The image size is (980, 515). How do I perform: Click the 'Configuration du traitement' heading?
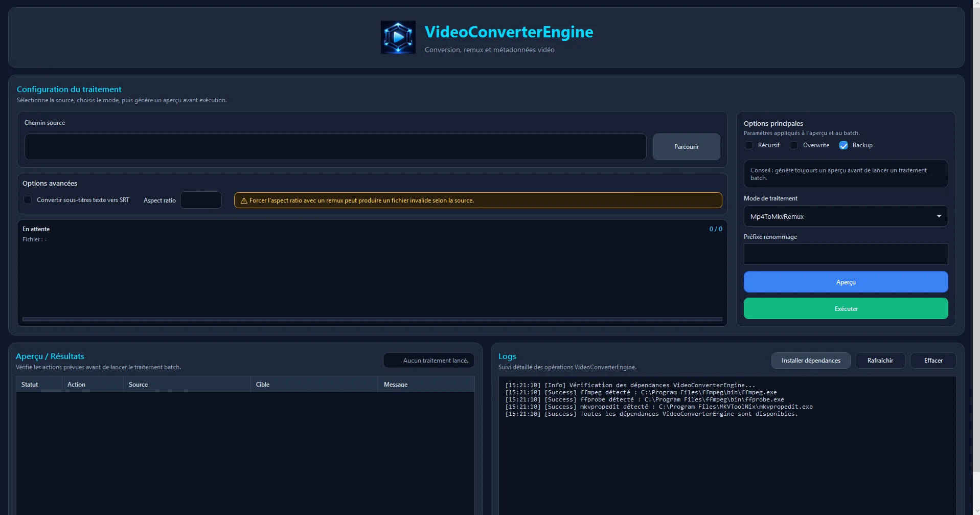[69, 89]
